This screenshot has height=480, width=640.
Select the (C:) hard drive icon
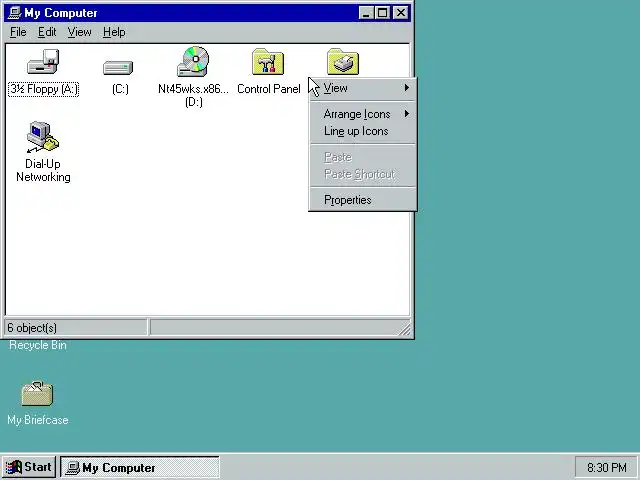click(118, 67)
